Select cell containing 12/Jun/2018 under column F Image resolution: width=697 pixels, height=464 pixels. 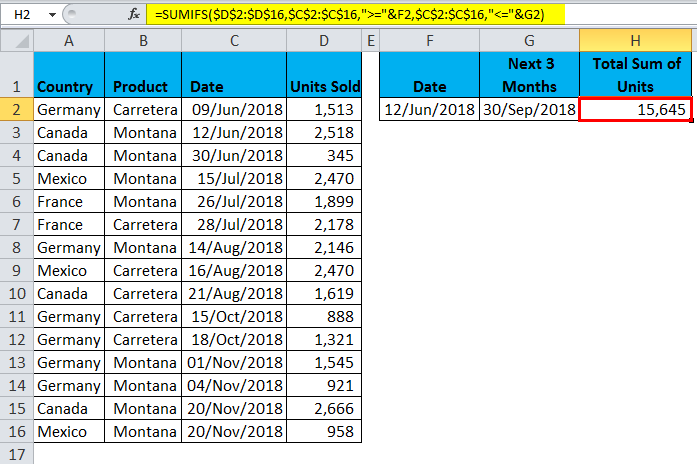pyautogui.click(x=430, y=110)
